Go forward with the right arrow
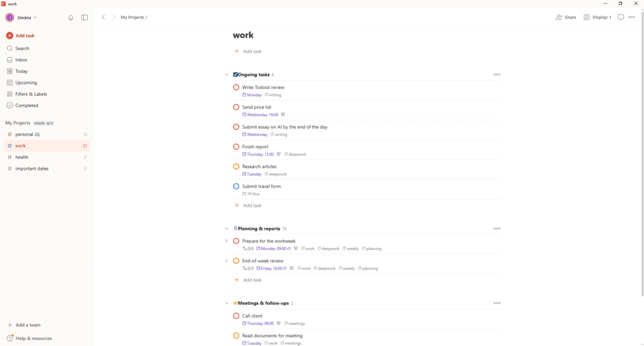Screen dimensions: 644x346 114,17
